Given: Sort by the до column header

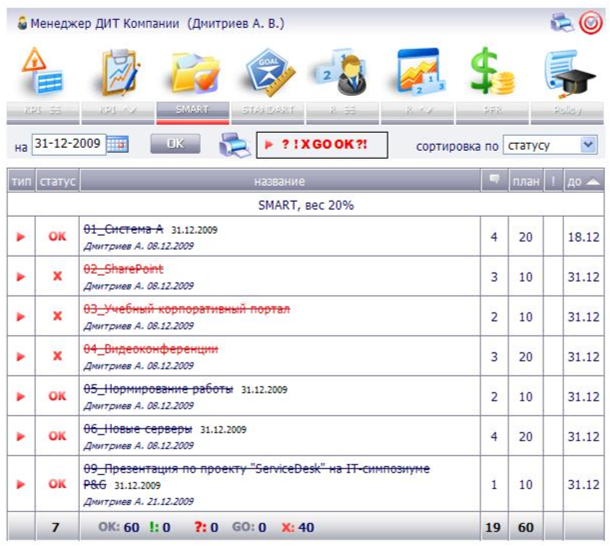Looking at the screenshot, I should click(x=584, y=181).
